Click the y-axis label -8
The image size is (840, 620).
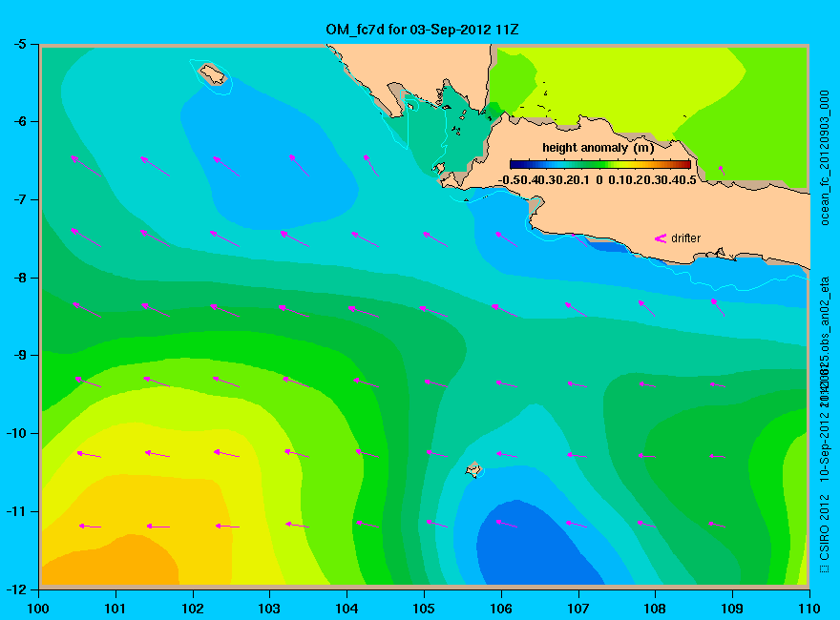click(19, 278)
